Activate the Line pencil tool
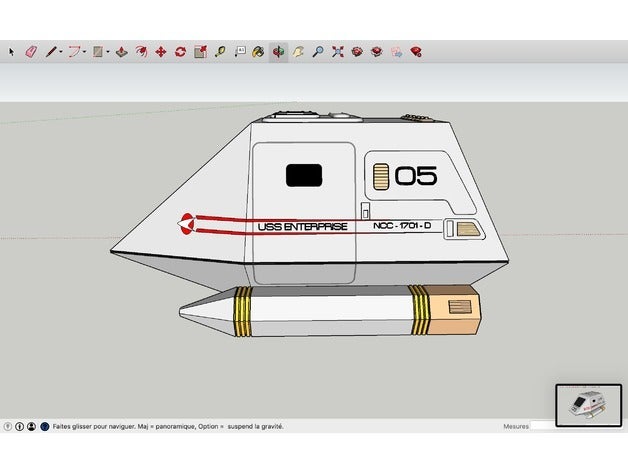 pyautogui.click(x=51, y=52)
